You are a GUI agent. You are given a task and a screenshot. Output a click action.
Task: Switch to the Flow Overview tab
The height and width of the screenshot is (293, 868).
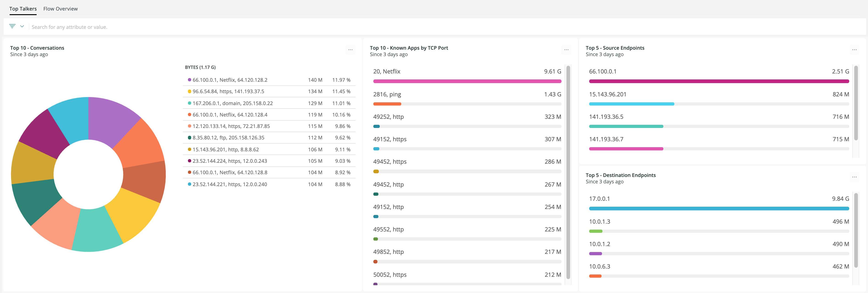[60, 9]
